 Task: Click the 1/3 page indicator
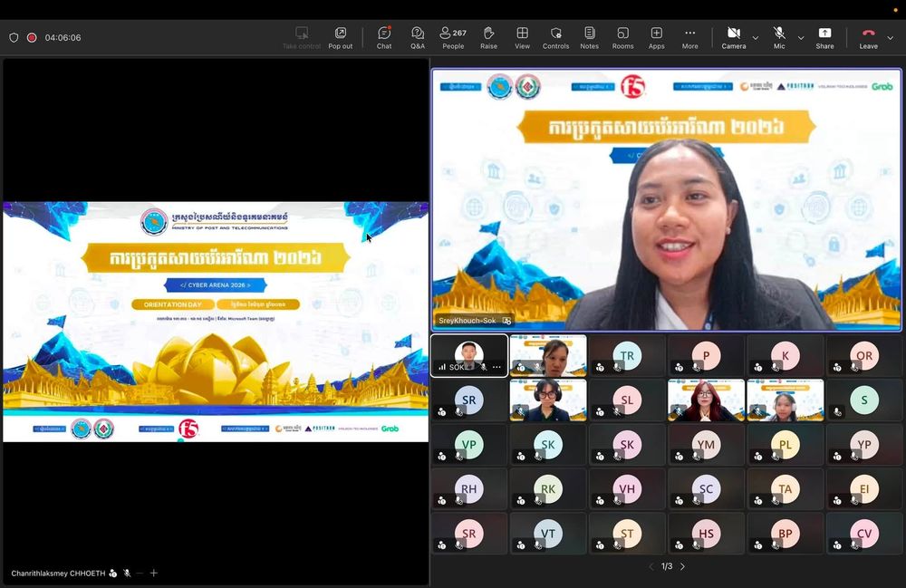pyautogui.click(x=667, y=566)
